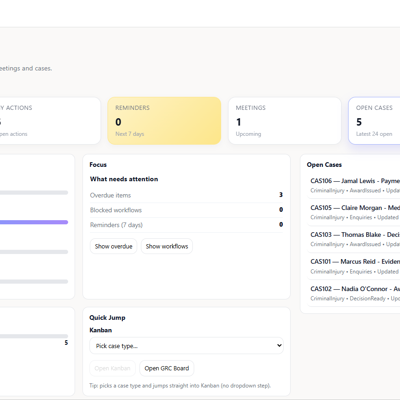Click the Next 7 days text

130,134
